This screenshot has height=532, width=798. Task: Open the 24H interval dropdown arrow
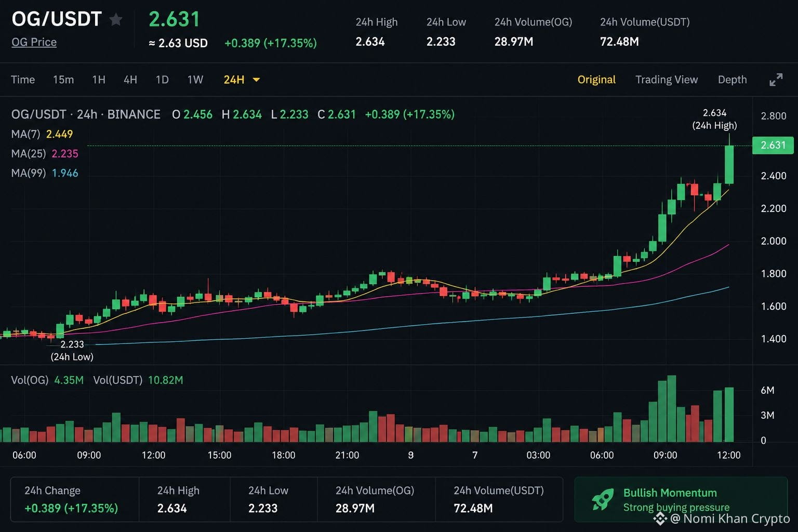256,79
